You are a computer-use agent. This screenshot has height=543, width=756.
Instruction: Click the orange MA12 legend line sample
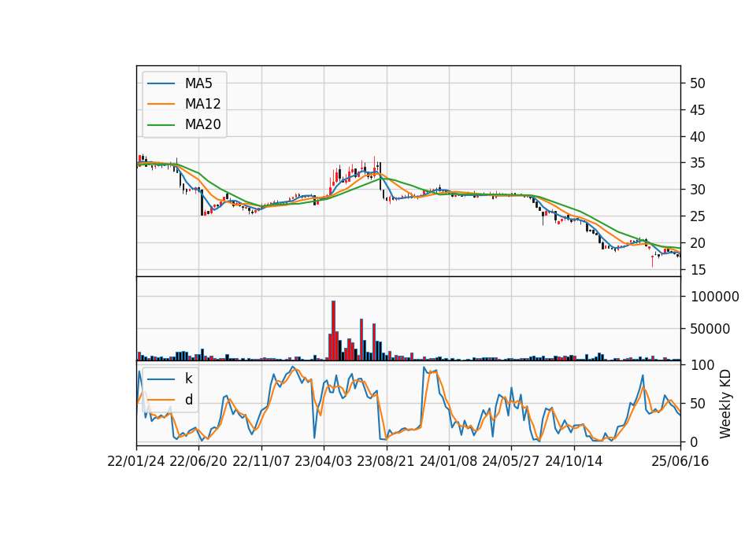click(161, 104)
